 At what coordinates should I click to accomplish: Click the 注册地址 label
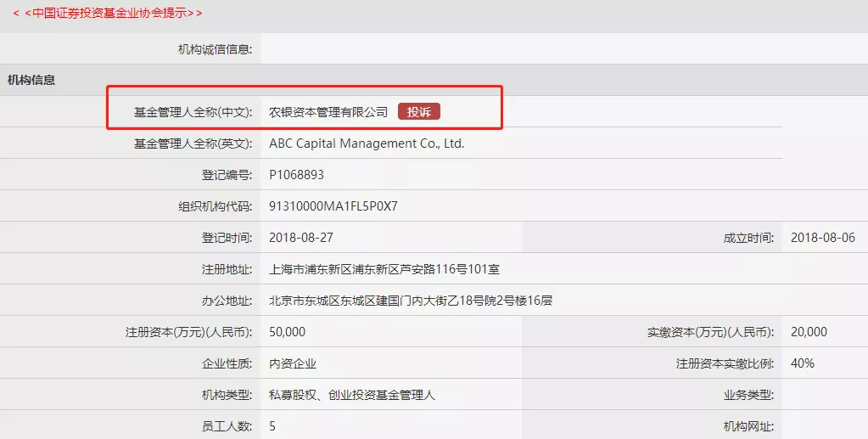click(x=227, y=269)
